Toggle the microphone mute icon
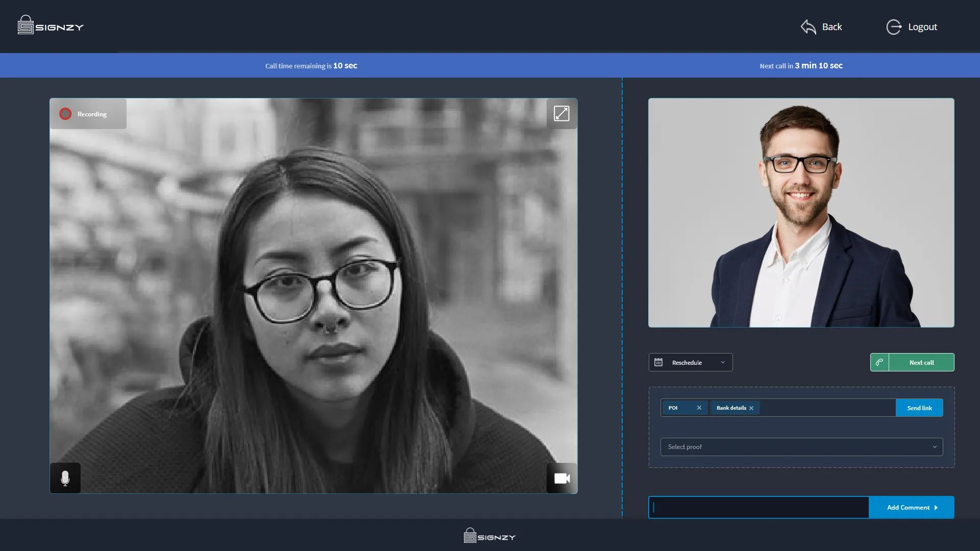The height and width of the screenshot is (551, 980). [x=65, y=478]
